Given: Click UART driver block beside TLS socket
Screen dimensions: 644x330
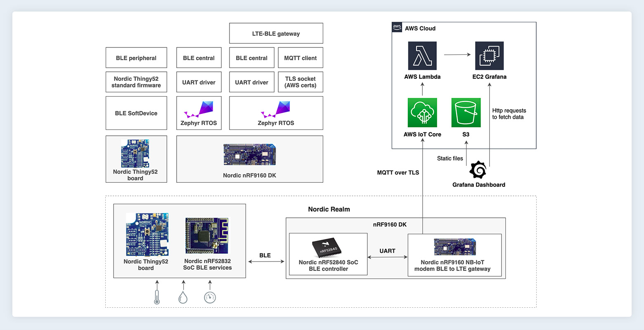Looking at the screenshot, I should point(252,82).
